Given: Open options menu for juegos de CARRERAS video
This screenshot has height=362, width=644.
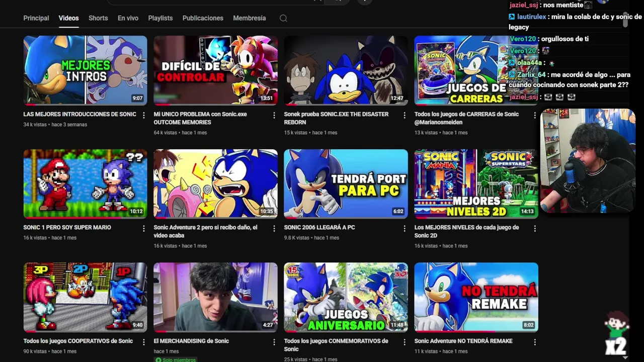Looking at the screenshot, I should (x=535, y=115).
